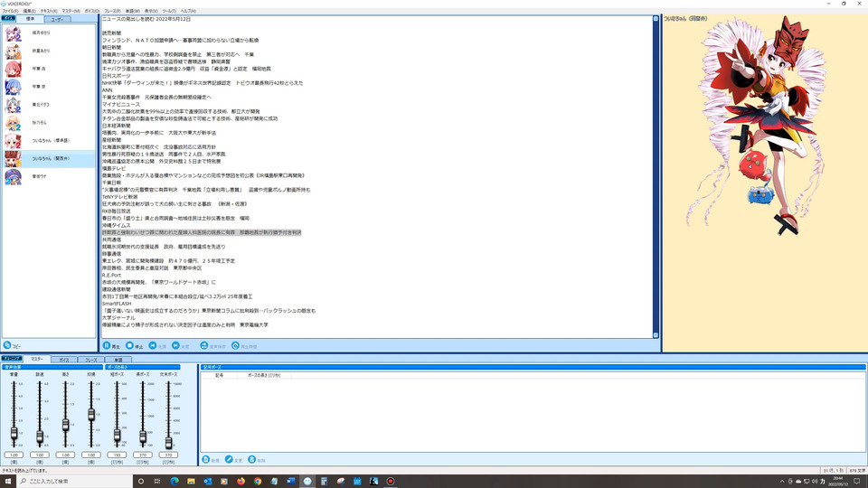Click the 記号 column header
The width and height of the screenshot is (868, 488).
[x=220, y=375]
